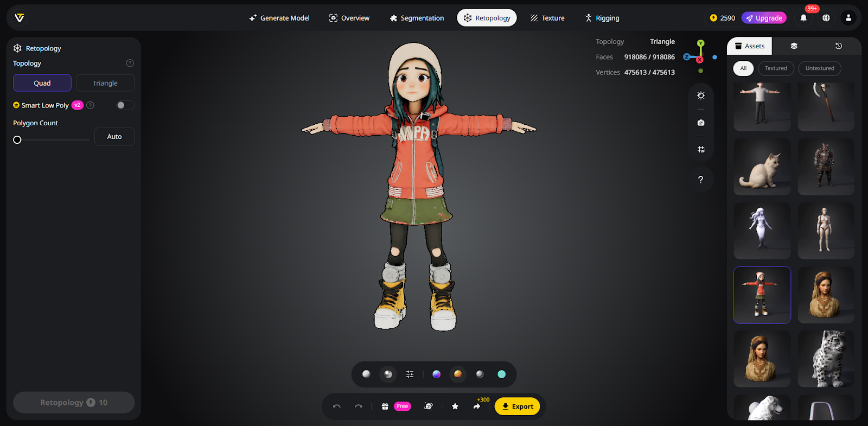Screen dimensions: 868x426
Task: Go to the Rigging tab
Action: 602,18
